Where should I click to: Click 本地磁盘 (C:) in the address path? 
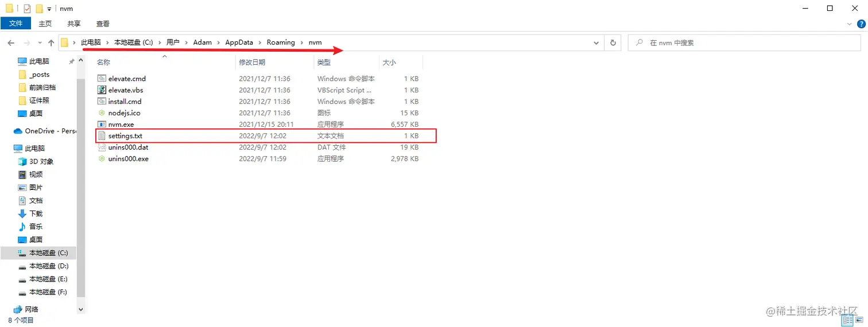tap(133, 42)
